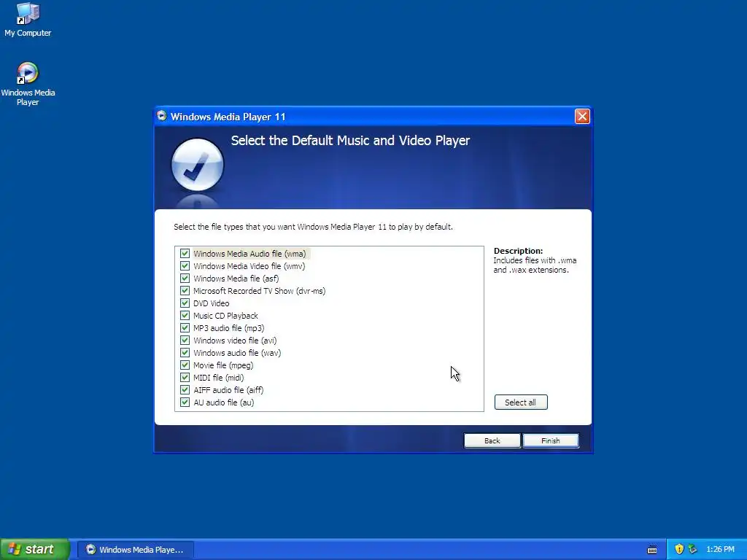
Task: Toggle Microsoft Recorded TV Show (dvr-ms) checkbox
Action: point(185,290)
